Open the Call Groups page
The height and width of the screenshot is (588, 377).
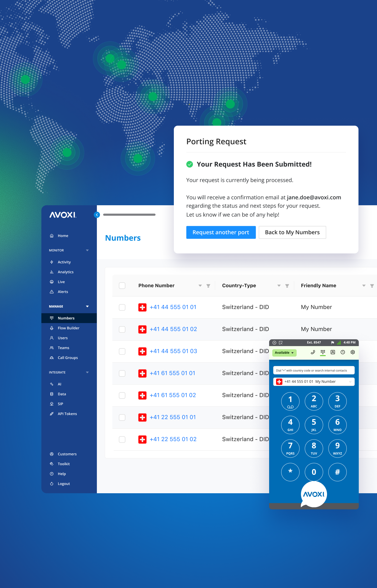[x=68, y=358]
